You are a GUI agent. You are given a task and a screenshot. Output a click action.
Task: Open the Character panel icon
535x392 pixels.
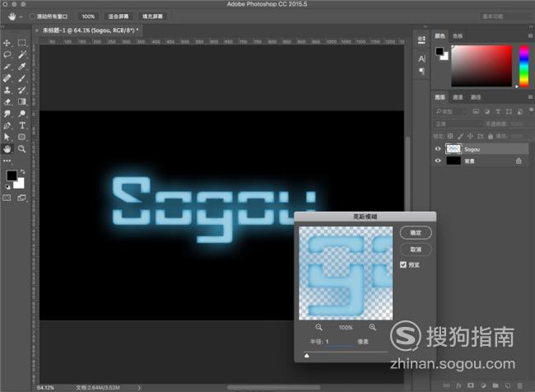pos(421,58)
